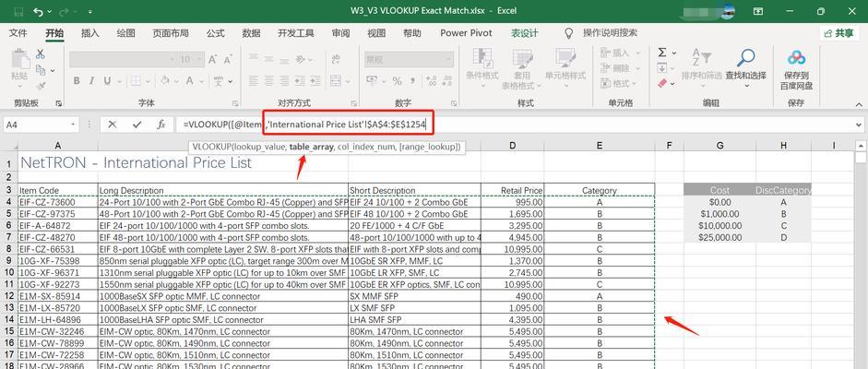
Task: Click the Delete cells (删除) button
Action: click(x=621, y=68)
